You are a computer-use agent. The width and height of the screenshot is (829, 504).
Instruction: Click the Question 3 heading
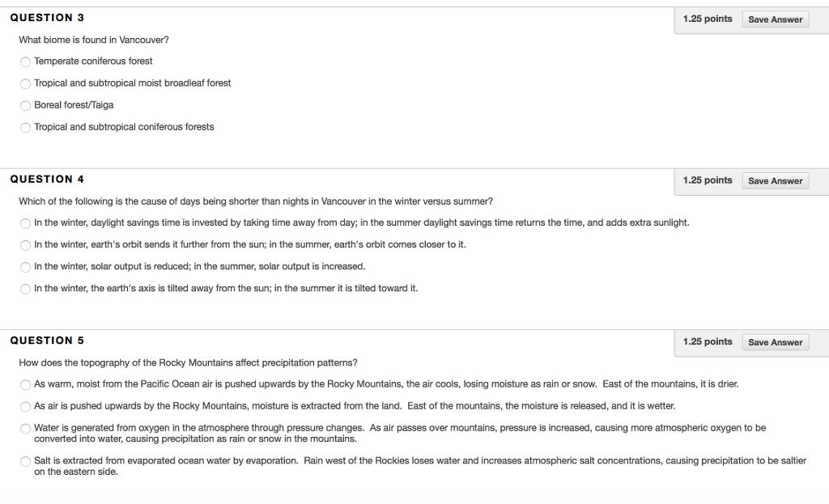[47, 18]
